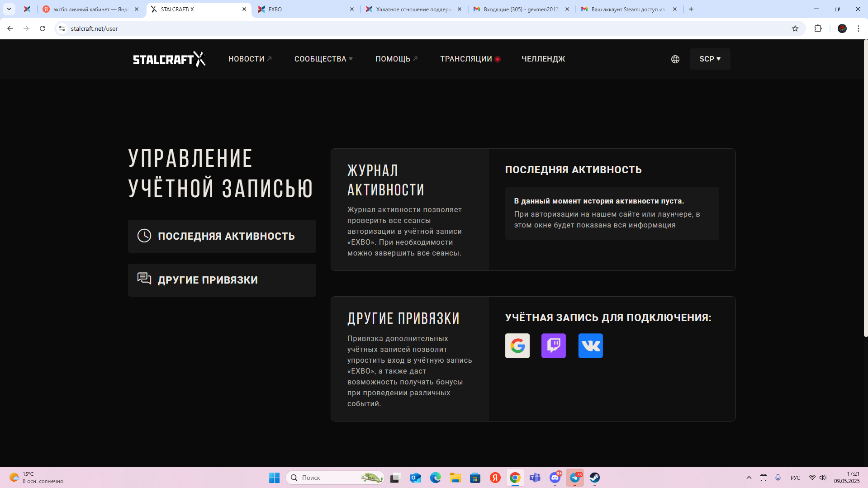The width and height of the screenshot is (868, 488).
Task: Go forward to the next page
Action: [26, 28]
